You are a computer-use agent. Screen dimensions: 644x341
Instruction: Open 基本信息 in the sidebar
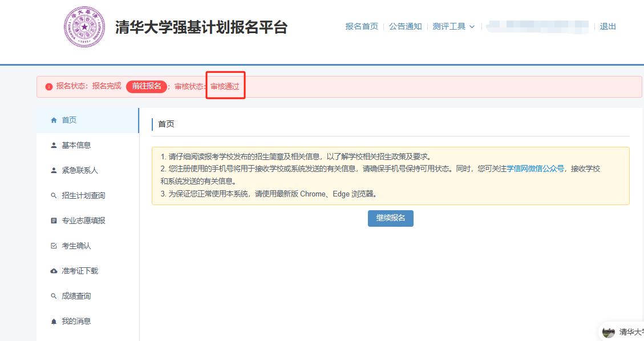(87, 145)
